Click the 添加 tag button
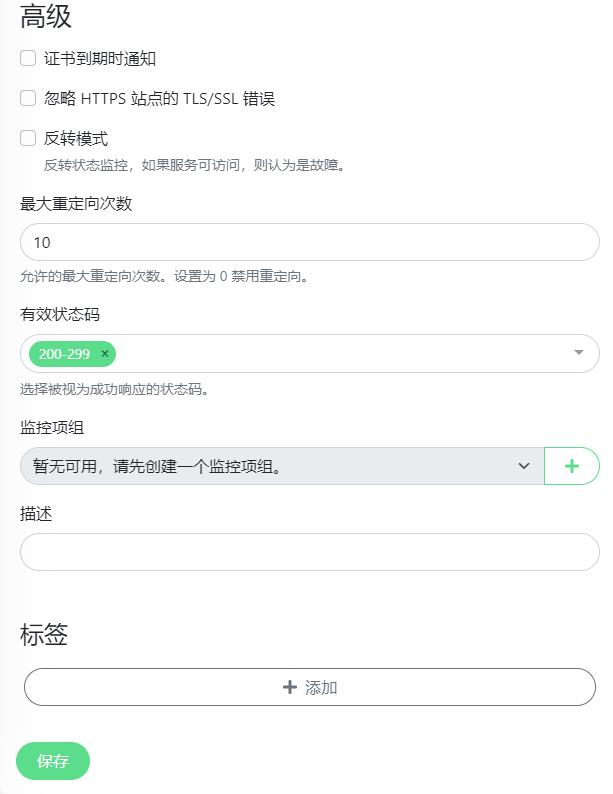613x794 pixels. coord(310,687)
